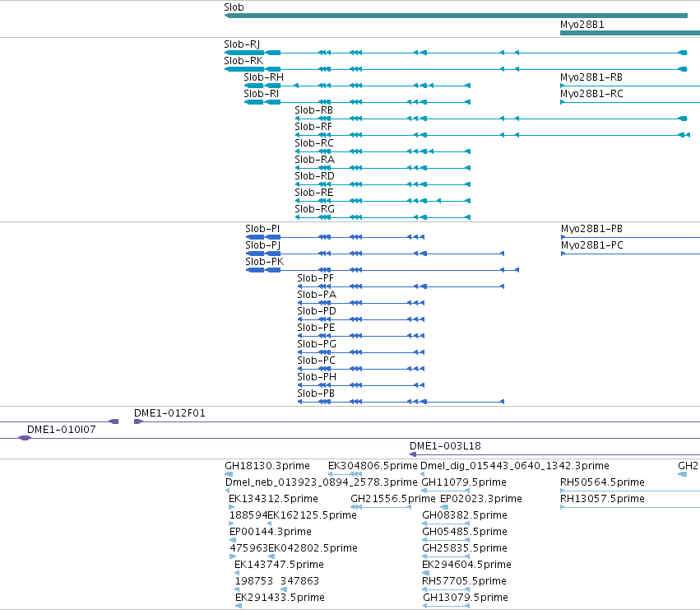Select protein Slob-PI label
This screenshot has height=610, width=700.
(262, 229)
